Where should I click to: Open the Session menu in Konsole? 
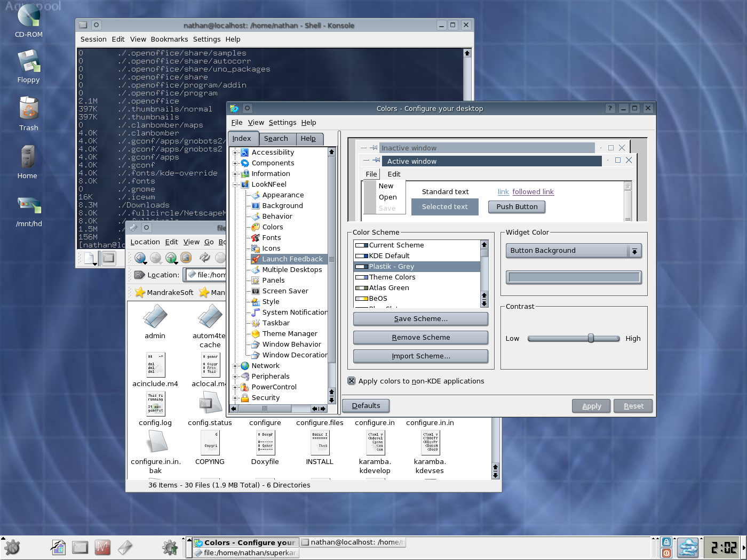(x=93, y=39)
